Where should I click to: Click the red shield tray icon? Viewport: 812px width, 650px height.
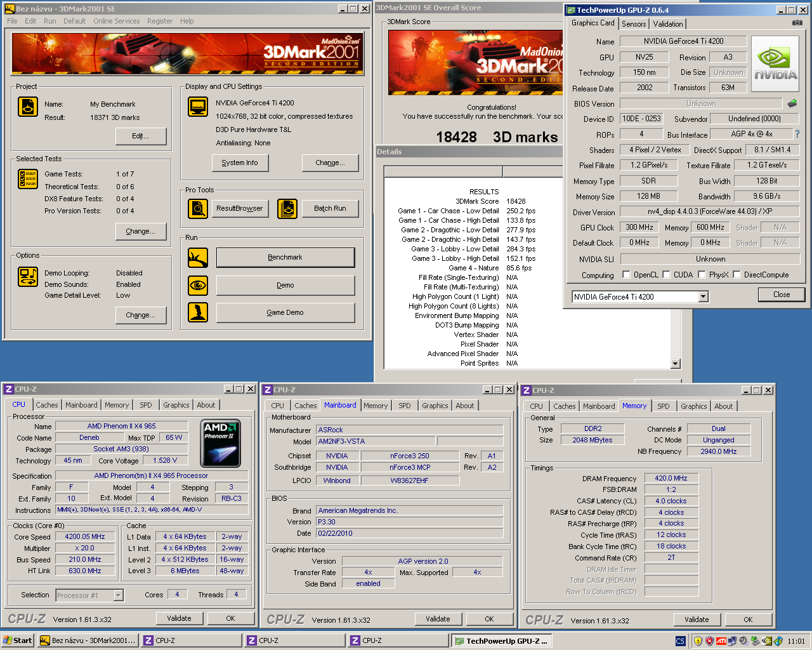(x=709, y=641)
